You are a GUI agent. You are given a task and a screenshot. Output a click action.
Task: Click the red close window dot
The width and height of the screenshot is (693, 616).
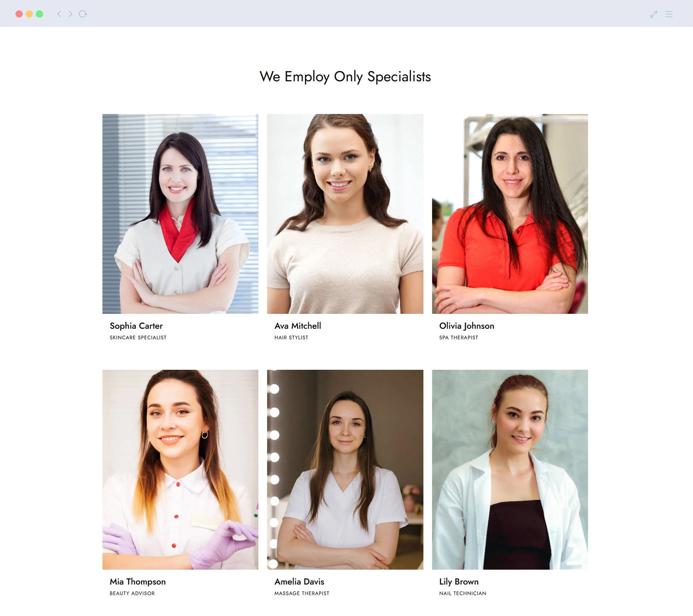pyautogui.click(x=19, y=14)
